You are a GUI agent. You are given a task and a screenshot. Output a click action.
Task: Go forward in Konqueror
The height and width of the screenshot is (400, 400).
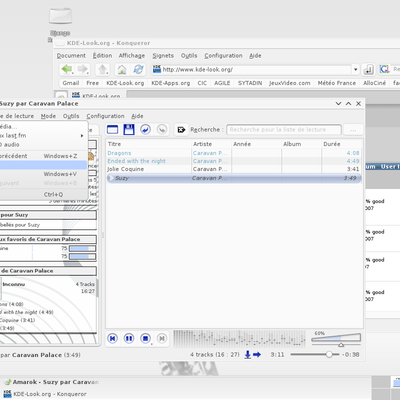(x=83, y=69)
